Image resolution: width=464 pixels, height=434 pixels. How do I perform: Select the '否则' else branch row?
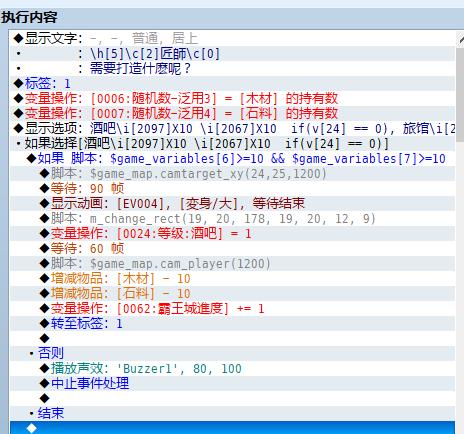click(232, 353)
